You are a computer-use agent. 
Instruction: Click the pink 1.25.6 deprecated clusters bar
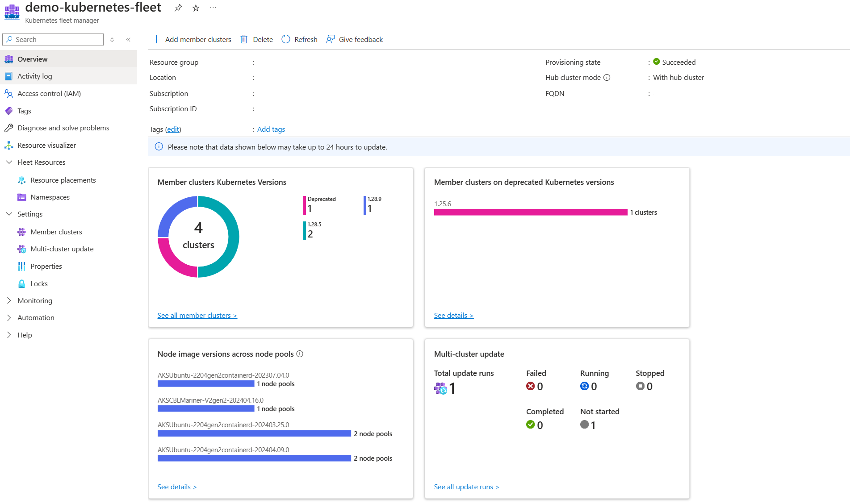(x=531, y=212)
